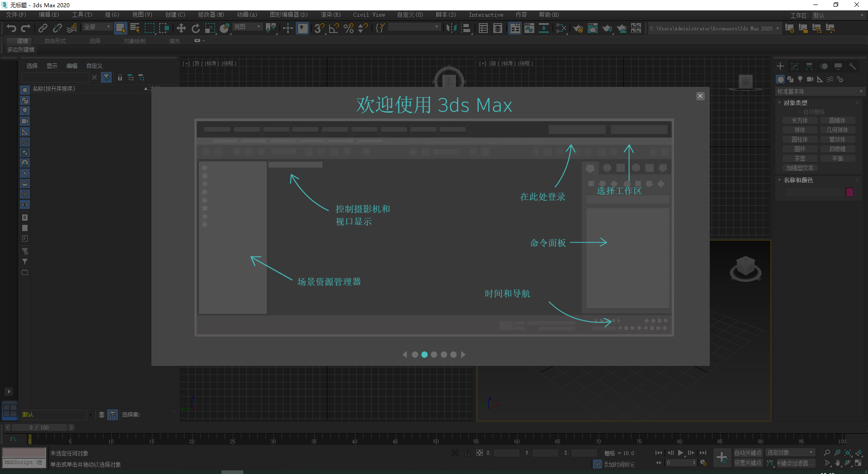The image size is (868, 474).
Task: Open the project path dropdown
Action: click(x=779, y=28)
